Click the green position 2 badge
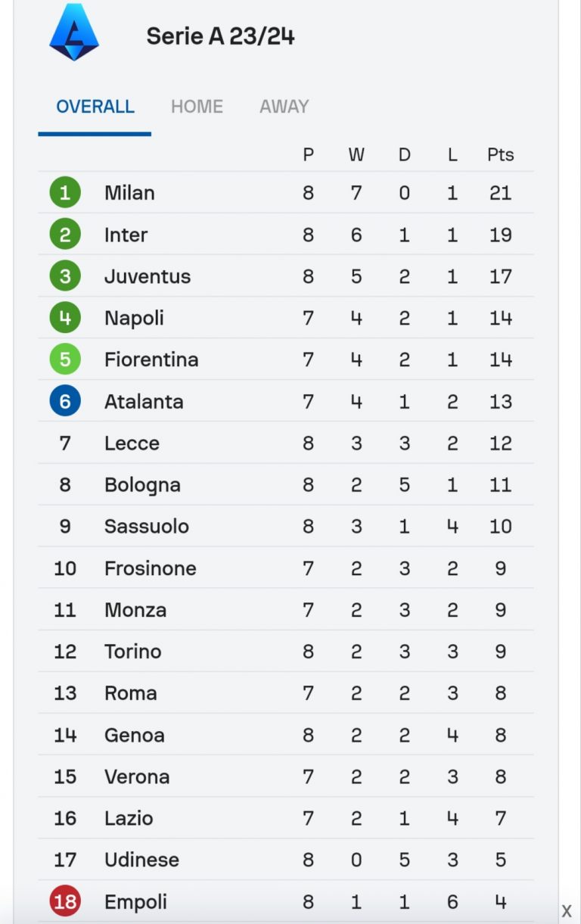 pyautogui.click(x=65, y=235)
